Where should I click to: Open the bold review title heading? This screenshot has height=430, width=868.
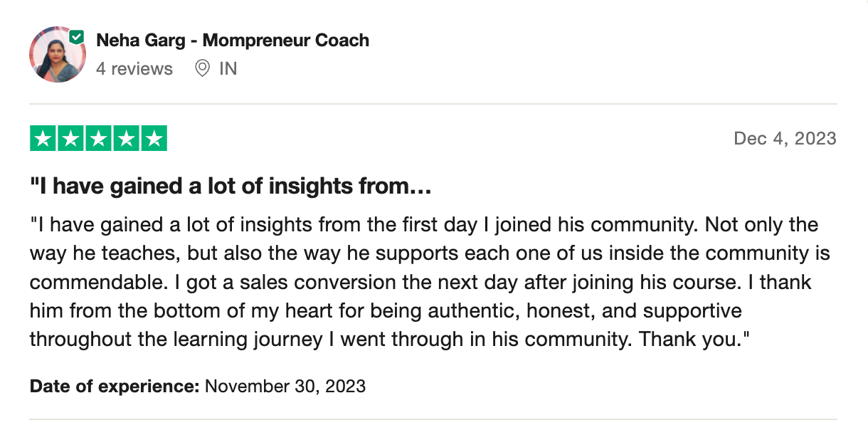pyautogui.click(x=231, y=187)
